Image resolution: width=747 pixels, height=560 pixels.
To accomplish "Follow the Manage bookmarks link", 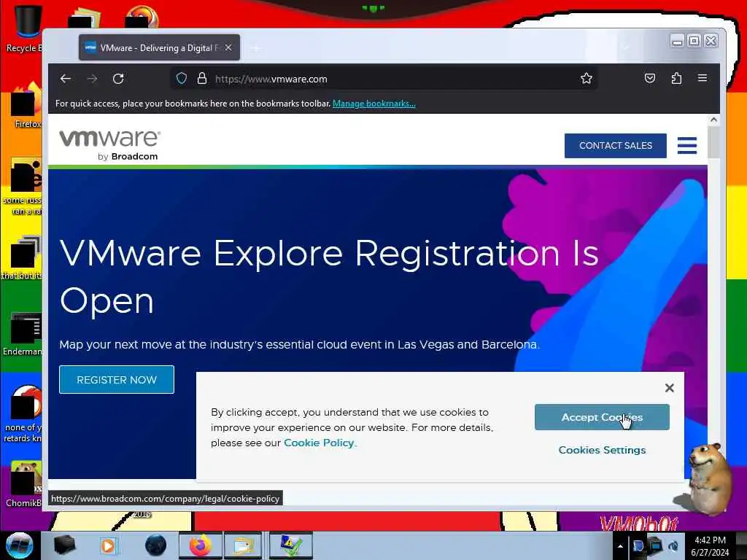I will [374, 104].
